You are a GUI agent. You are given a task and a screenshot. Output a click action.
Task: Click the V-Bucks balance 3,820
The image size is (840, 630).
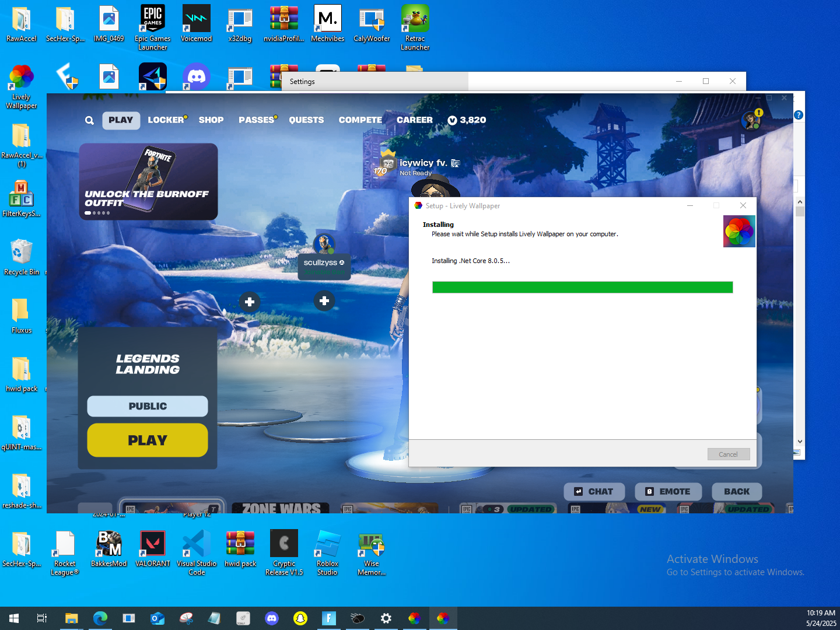tap(467, 120)
